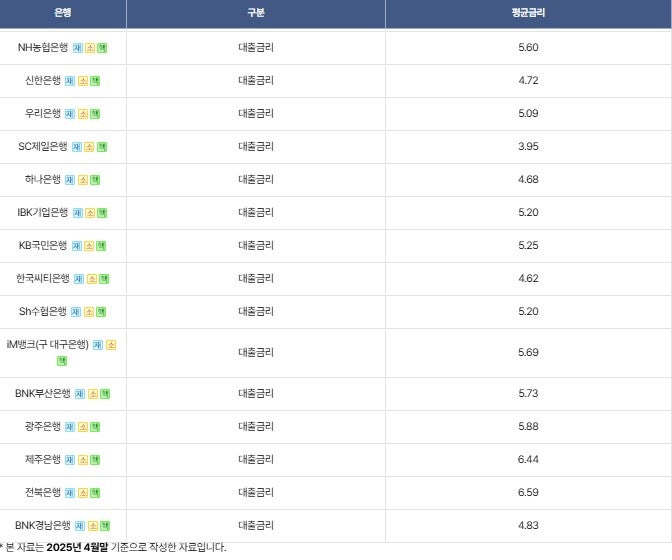
Task: Click average rate value 5.25
Action: point(528,246)
